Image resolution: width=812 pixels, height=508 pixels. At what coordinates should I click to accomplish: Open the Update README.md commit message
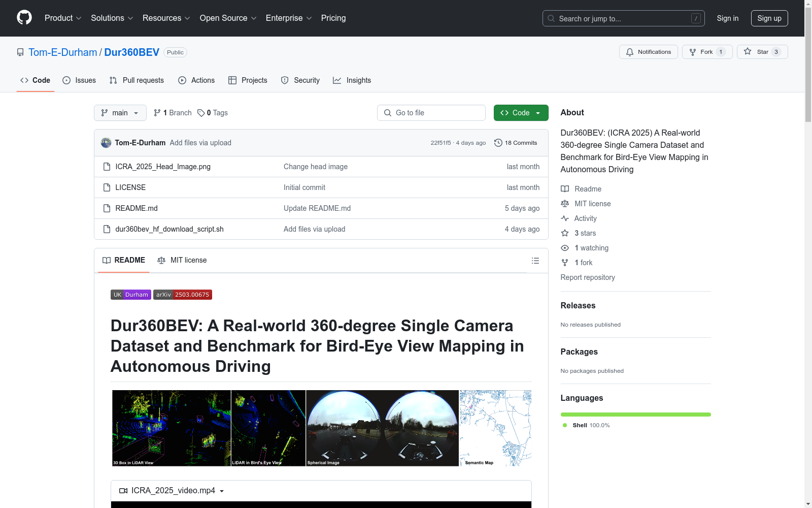[x=317, y=208]
